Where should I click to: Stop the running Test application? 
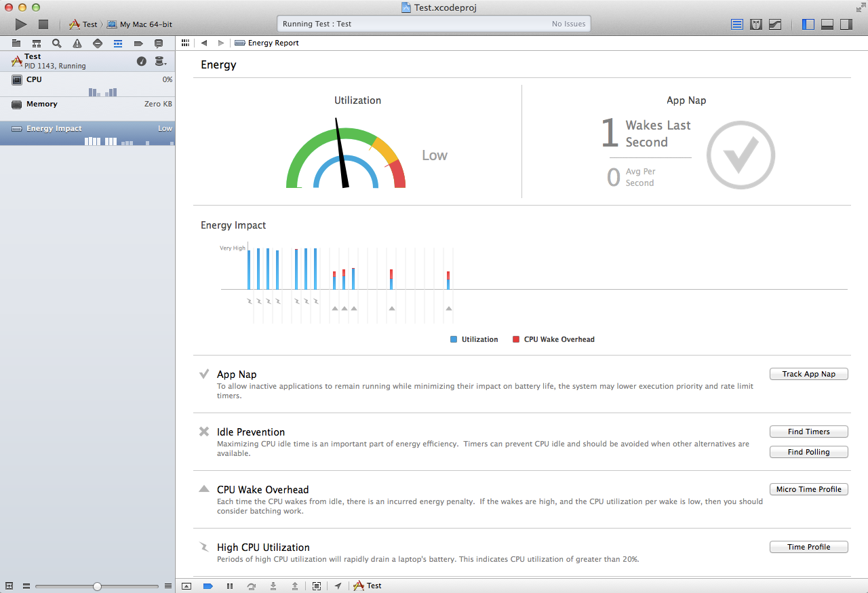(x=43, y=24)
